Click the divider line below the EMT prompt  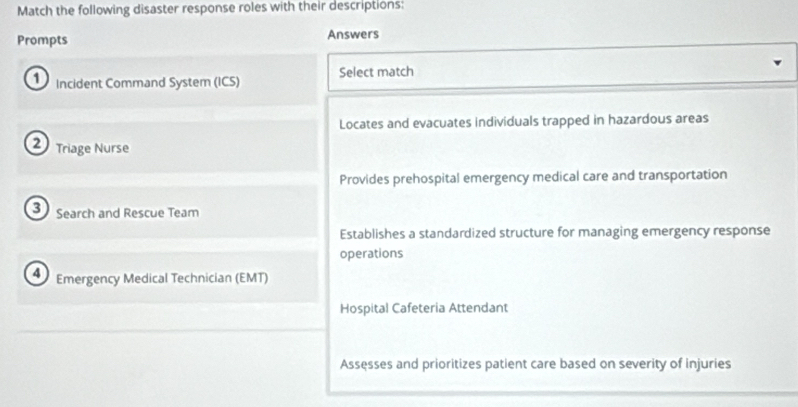click(160, 327)
